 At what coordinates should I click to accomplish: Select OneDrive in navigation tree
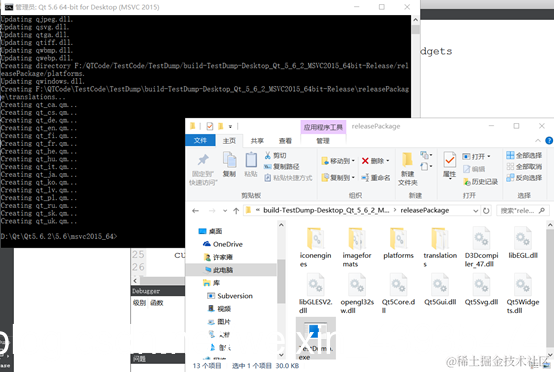[x=223, y=244]
